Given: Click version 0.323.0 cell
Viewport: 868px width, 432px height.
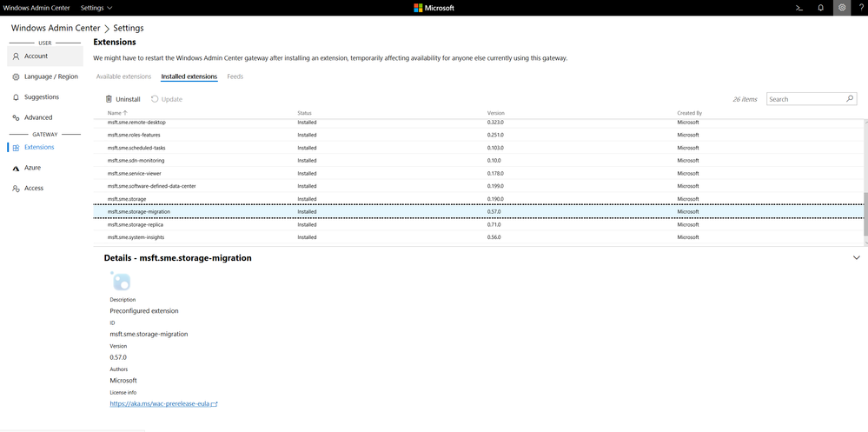Looking at the screenshot, I should [495, 123].
